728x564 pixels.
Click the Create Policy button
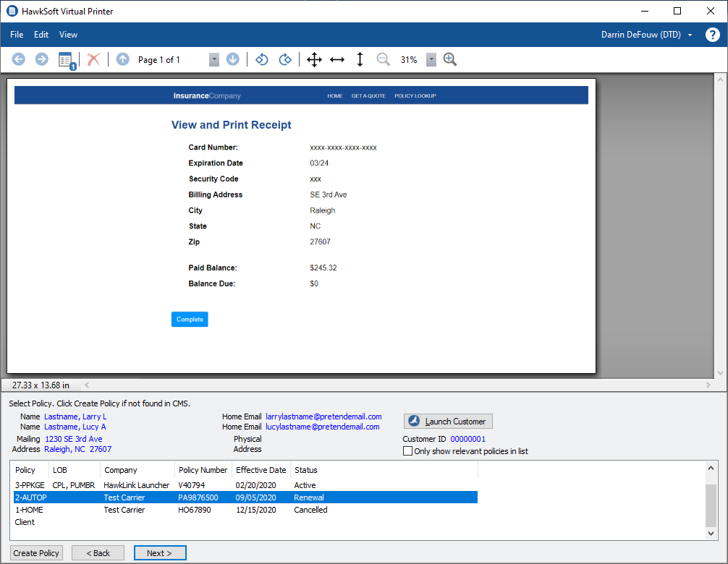pos(36,552)
